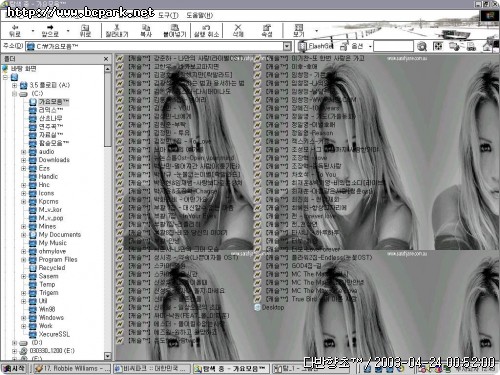
Task: Click the 뒤로 (Back) toolbar icon
Action: pos(15,30)
